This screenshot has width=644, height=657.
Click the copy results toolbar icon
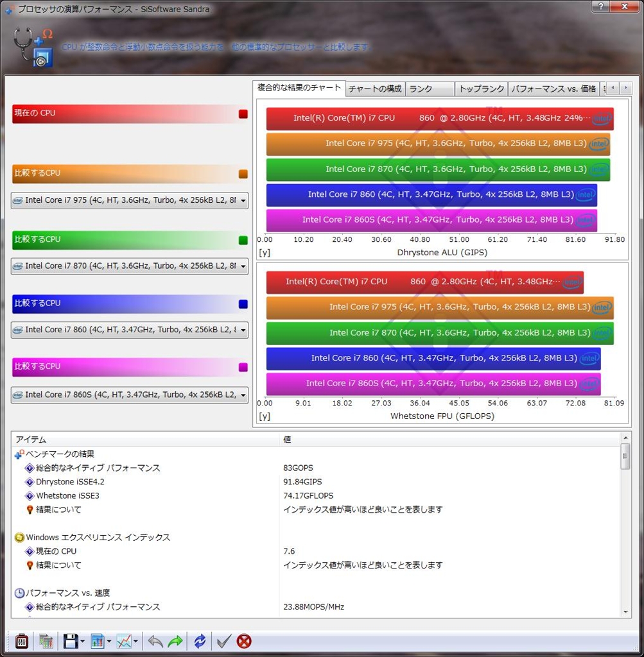coord(46,641)
